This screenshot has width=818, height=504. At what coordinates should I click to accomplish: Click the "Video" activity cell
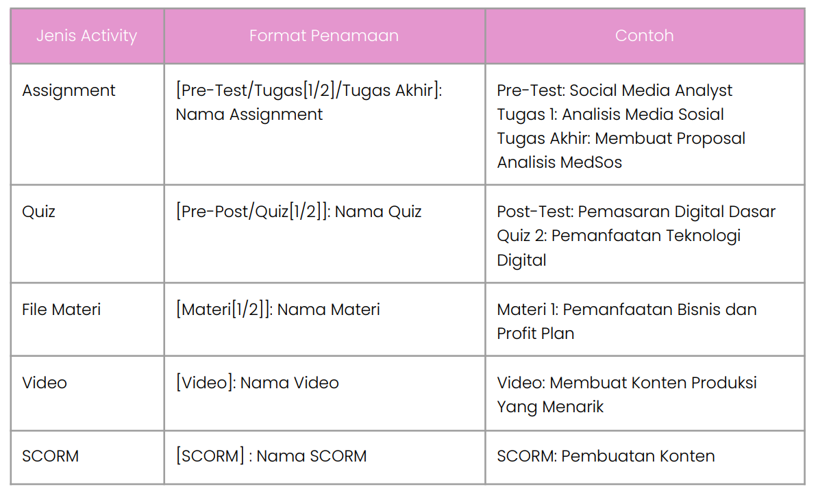[x=45, y=383]
